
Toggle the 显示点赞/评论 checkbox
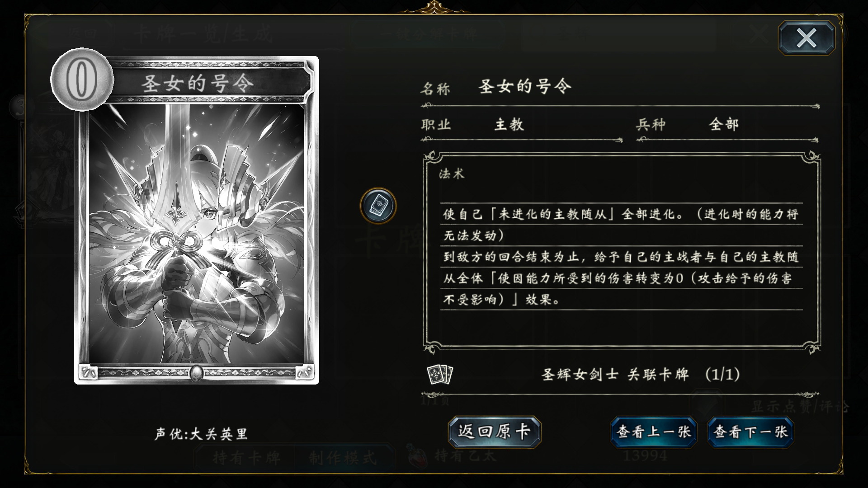pos(706,406)
